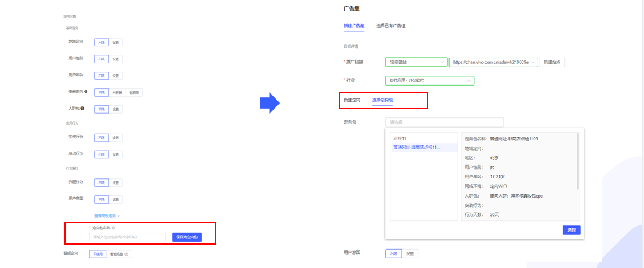Click the big blue arrow between panels

tap(269, 102)
